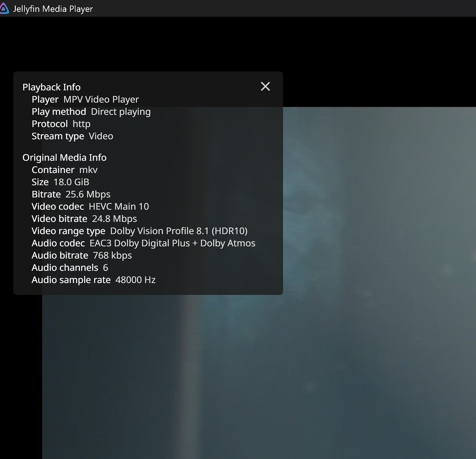Click the 'Play method' label
Viewport: 476px width, 459px height.
[59, 112]
